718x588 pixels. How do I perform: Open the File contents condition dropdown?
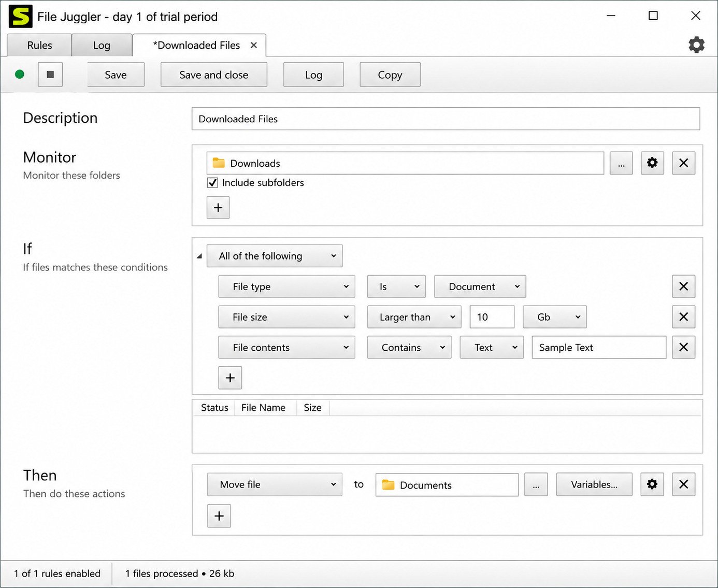(x=286, y=348)
